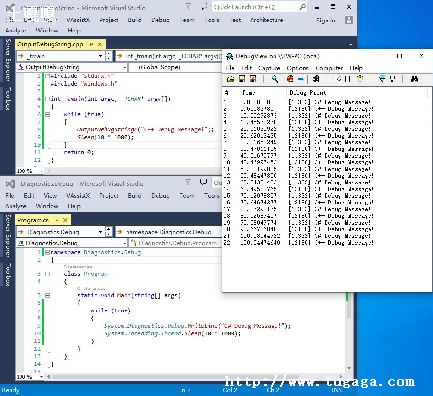
Task: Open the File menu in DebugView
Action: tap(230, 68)
